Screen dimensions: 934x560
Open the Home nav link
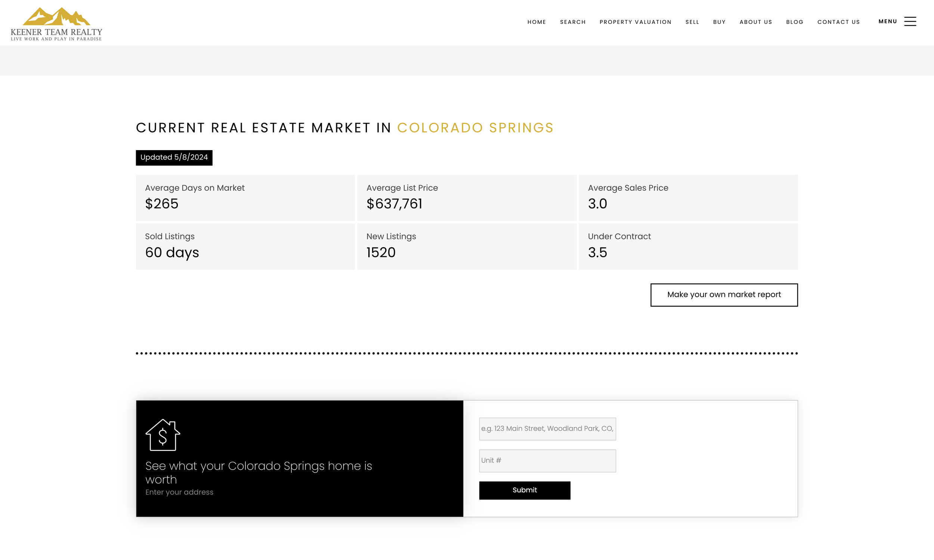click(536, 22)
